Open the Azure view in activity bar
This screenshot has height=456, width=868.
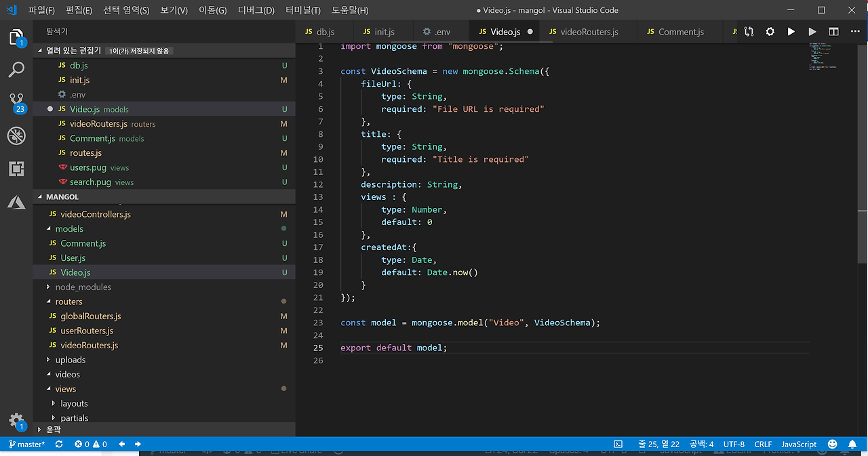16,202
